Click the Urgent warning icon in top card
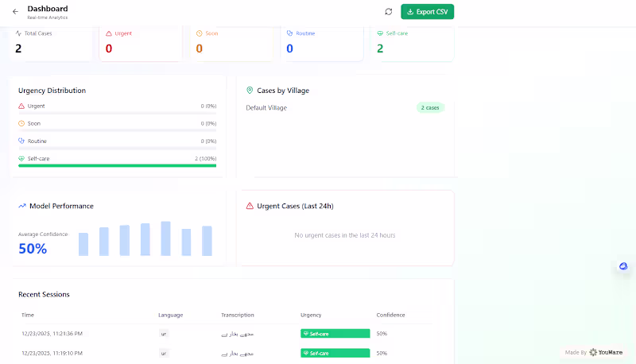The width and height of the screenshot is (636, 364). tap(109, 33)
